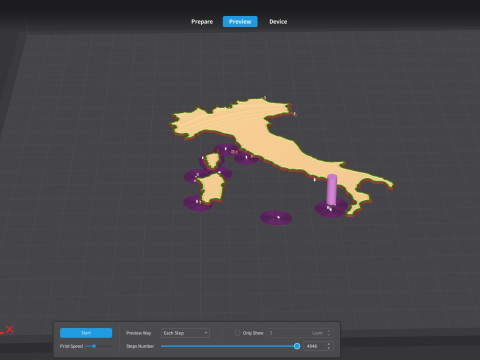Open the Preview Way dropdown
The height and width of the screenshot is (360, 480).
tap(185, 333)
